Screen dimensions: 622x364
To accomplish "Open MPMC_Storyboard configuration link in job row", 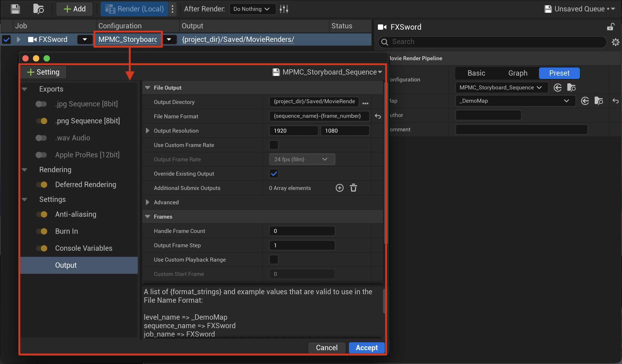I will click(x=128, y=40).
